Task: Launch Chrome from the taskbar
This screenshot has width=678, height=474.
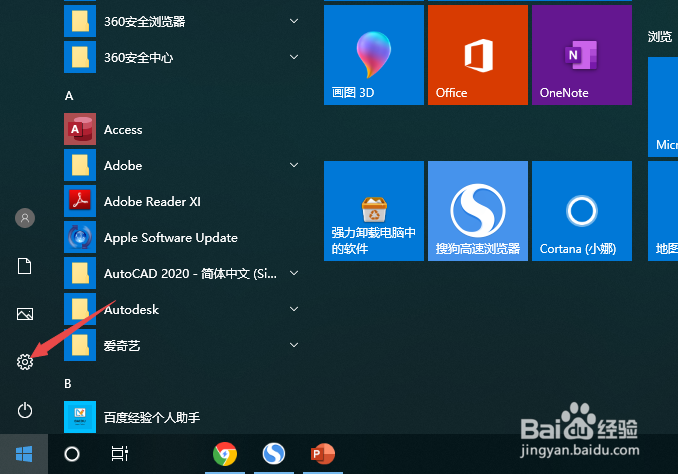Action: [225, 454]
